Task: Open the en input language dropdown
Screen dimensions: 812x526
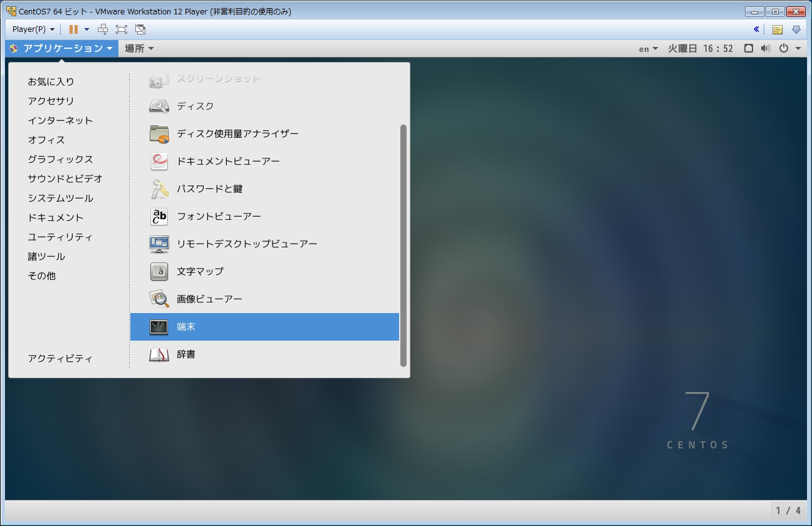Action: click(x=648, y=49)
